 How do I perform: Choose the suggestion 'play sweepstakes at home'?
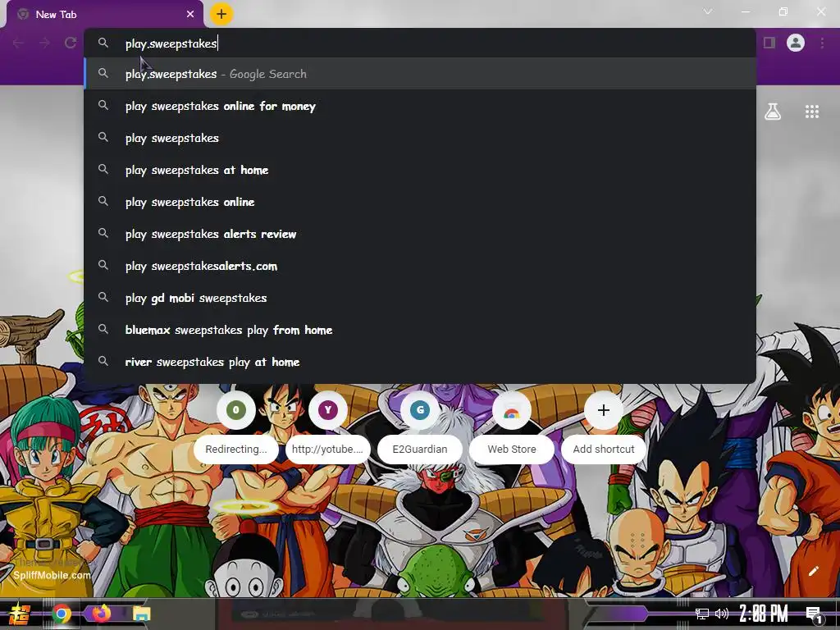click(x=420, y=170)
